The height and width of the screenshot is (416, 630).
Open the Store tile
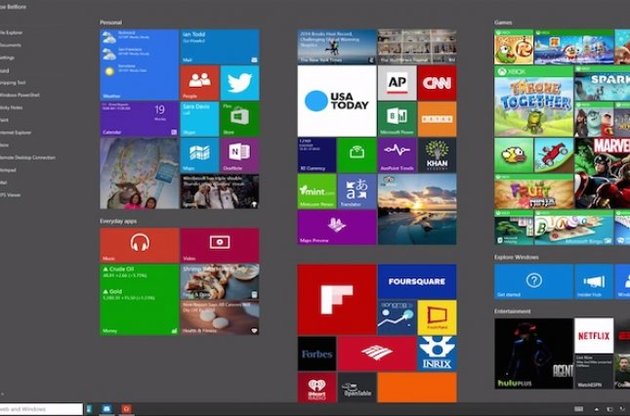click(239, 118)
